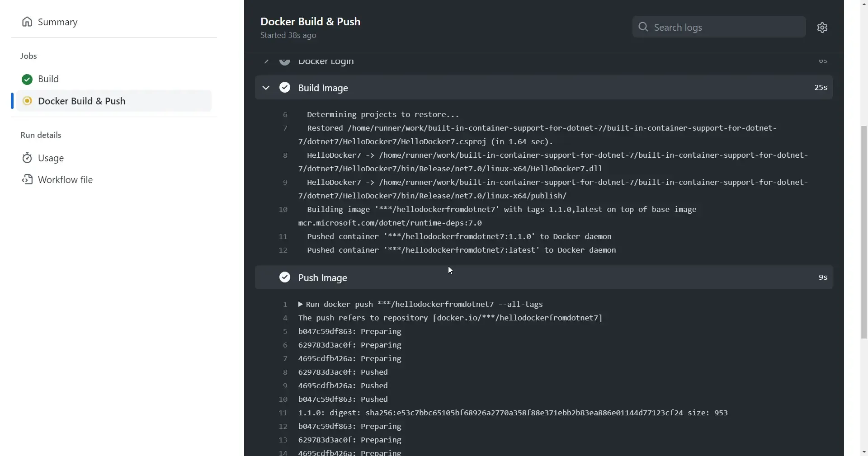
Task: Toggle the Build Image step open or closed
Action: click(266, 88)
